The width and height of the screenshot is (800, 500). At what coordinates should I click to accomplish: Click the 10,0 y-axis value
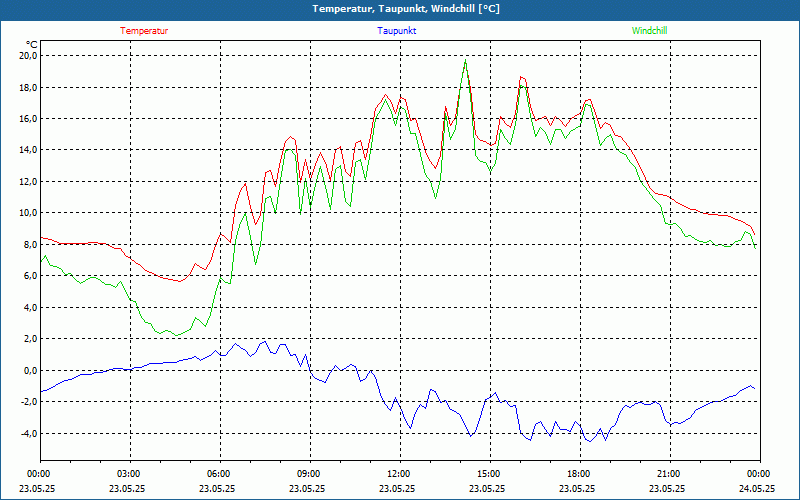29,213
